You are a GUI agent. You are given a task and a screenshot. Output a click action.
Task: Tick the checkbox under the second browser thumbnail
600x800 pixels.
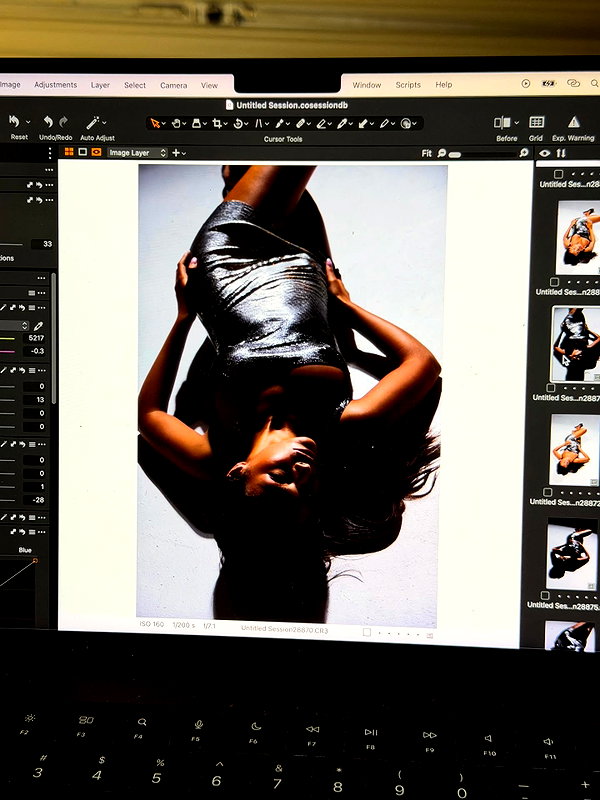click(x=551, y=388)
